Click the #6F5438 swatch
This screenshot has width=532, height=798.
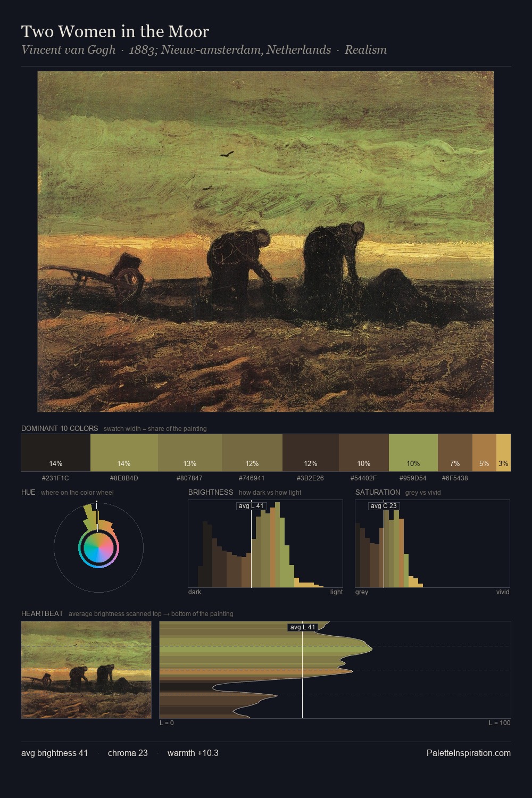(x=455, y=453)
